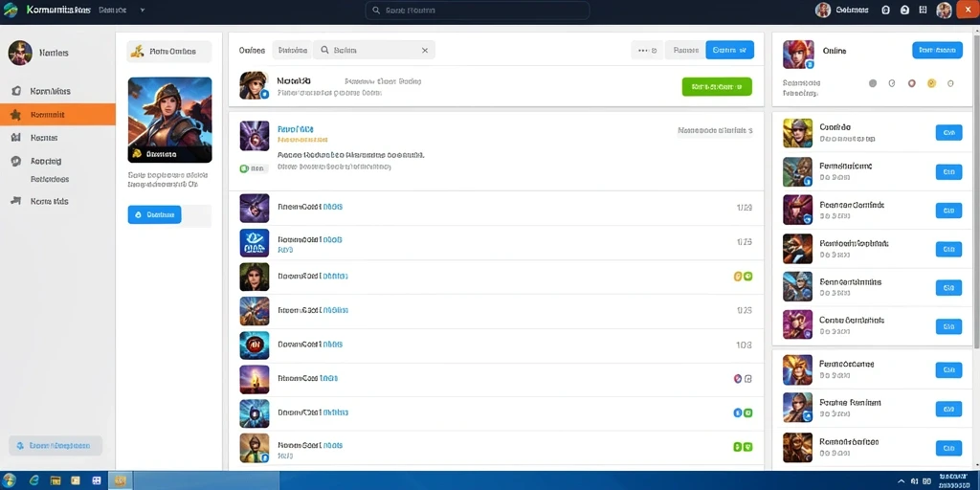980x490 pixels.
Task: Select the gray filled status circle
Action: 873,83
